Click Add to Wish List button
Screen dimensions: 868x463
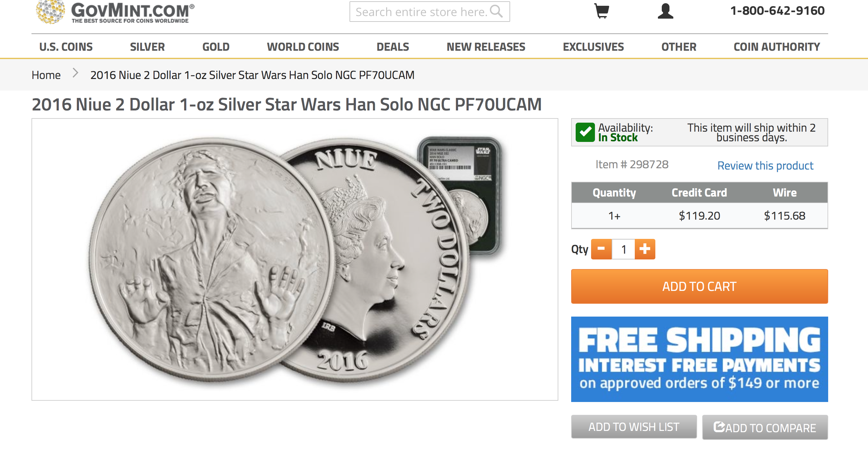[634, 427]
